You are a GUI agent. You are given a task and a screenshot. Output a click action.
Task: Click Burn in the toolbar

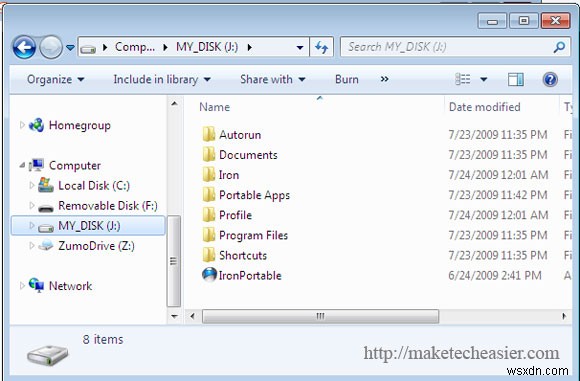pos(347,79)
